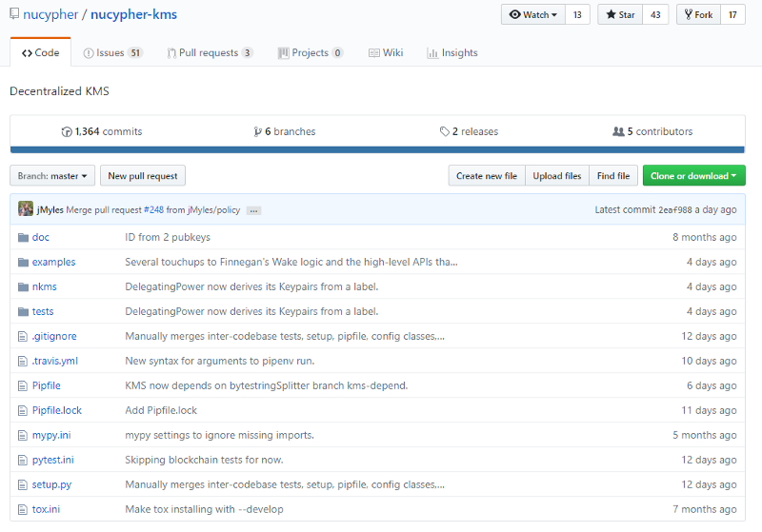Click the repository book icon beside nucypher

[14, 14]
